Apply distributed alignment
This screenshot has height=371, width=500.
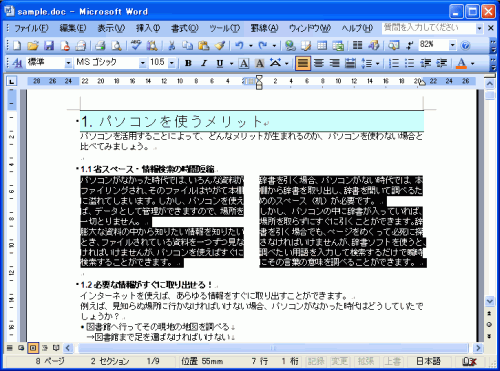(x=350, y=63)
